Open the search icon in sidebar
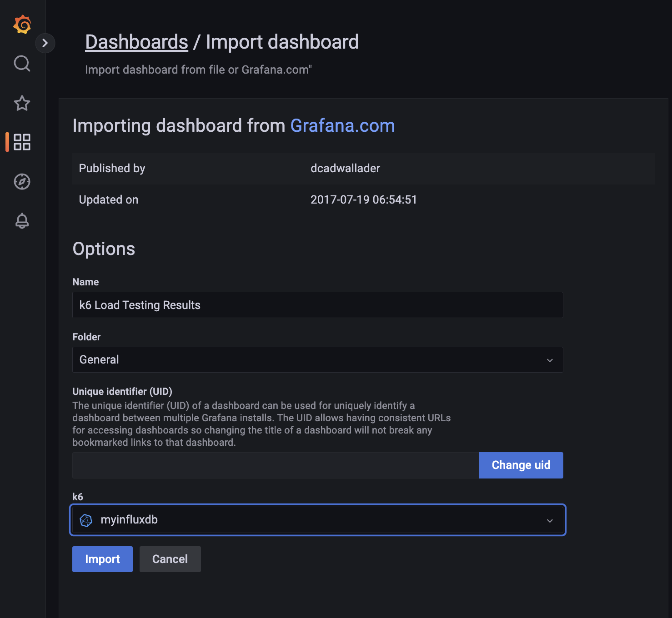 pos(22,64)
